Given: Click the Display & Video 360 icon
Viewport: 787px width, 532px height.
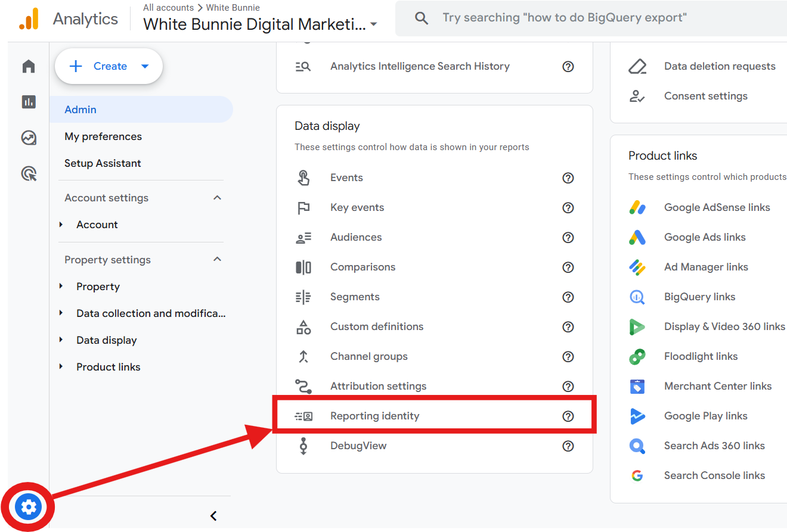Looking at the screenshot, I should pos(637,326).
